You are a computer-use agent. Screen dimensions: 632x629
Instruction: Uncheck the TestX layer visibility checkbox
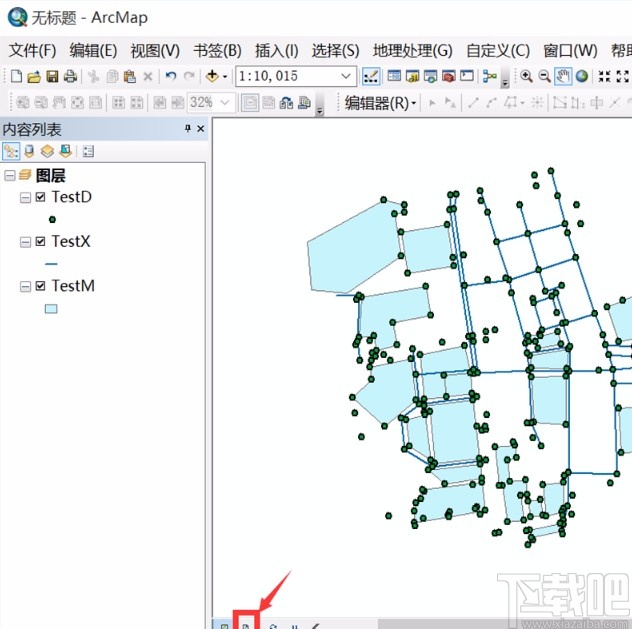tap(40, 241)
